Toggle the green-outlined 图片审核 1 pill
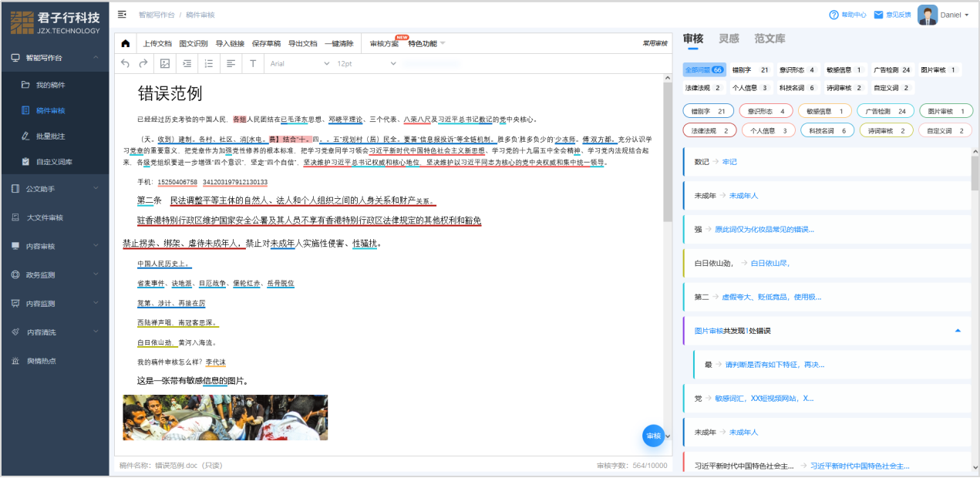This screenshot has height=478, width=980. (946, 111)
